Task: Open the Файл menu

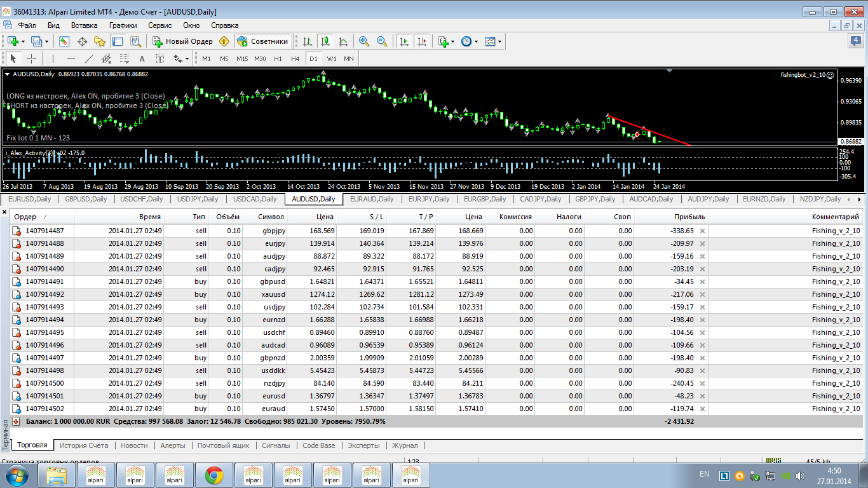Action: pos(27,25)
